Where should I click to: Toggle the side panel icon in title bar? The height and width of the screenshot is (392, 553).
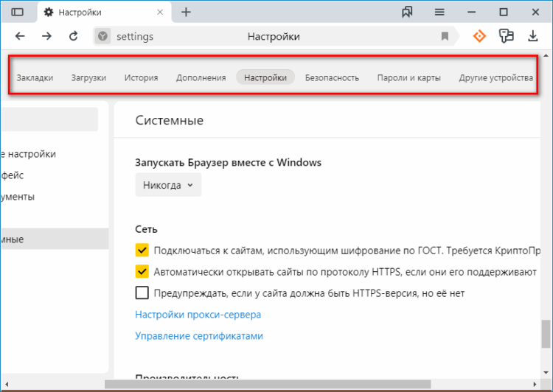point(17,13)
